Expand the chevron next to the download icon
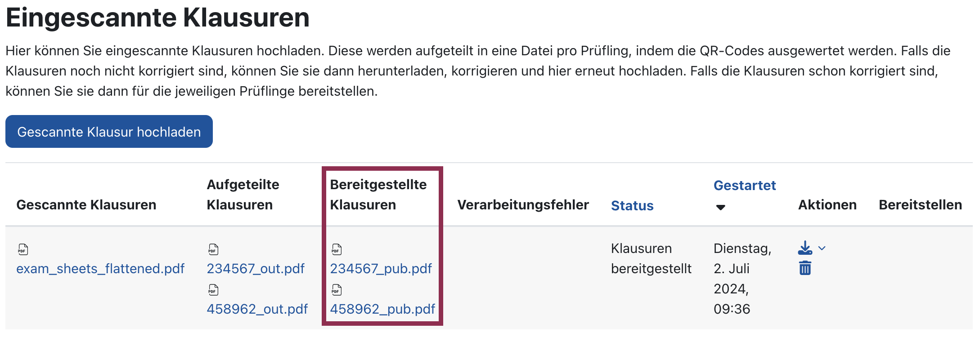980x337 pixels. (822, 248)
